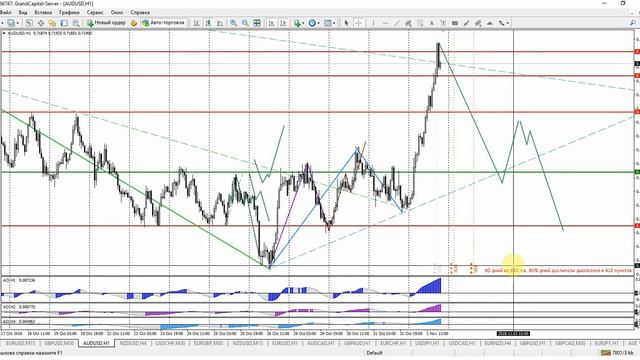Image resolution: width=640 pixels, height=360 pixels.
Task: Select the AUDUSD,H1 chart tab
Action: pyautogui.click(x=96, y=343)
